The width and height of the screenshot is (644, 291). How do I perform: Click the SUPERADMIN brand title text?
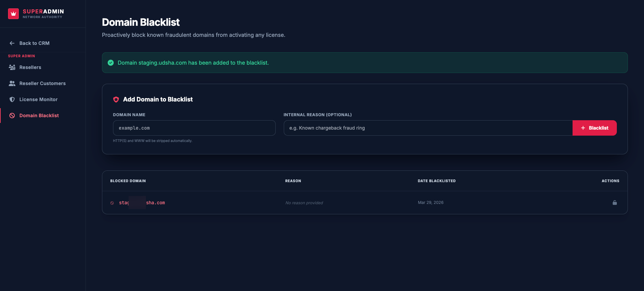[x=43, y=11]
